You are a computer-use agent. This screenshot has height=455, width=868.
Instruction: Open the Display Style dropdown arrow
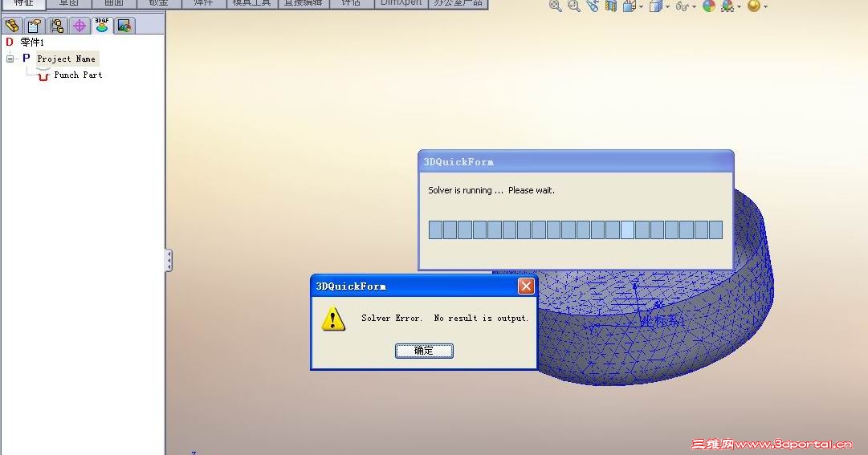click(x=667, y=7)
